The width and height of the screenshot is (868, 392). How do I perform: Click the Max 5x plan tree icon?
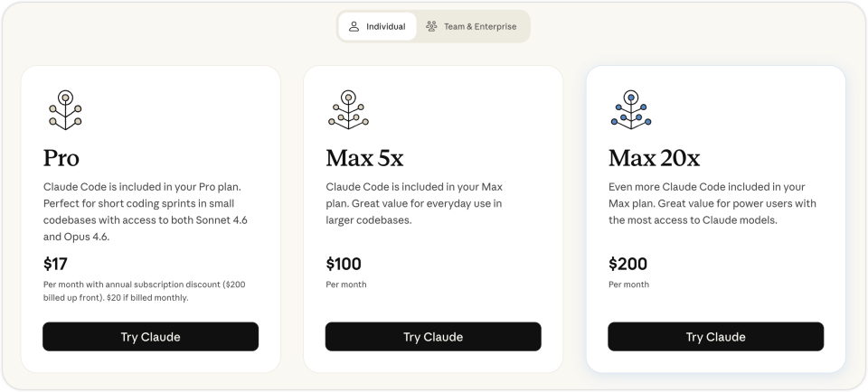click(348, 109)
